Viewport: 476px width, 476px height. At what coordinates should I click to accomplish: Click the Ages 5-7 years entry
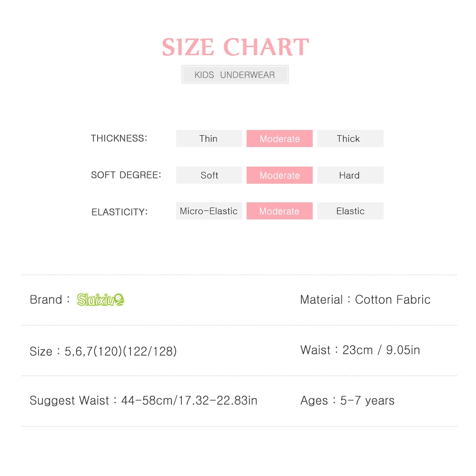pyautogui.click(x=347, y=401)
